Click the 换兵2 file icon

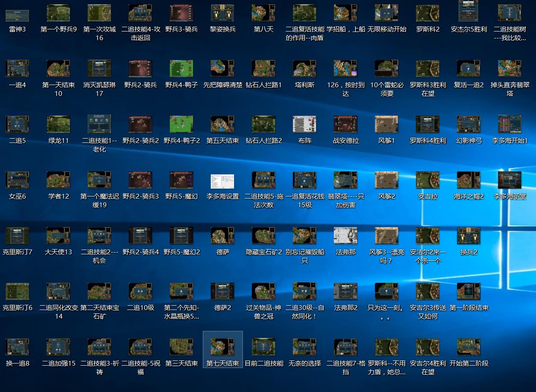469,236
